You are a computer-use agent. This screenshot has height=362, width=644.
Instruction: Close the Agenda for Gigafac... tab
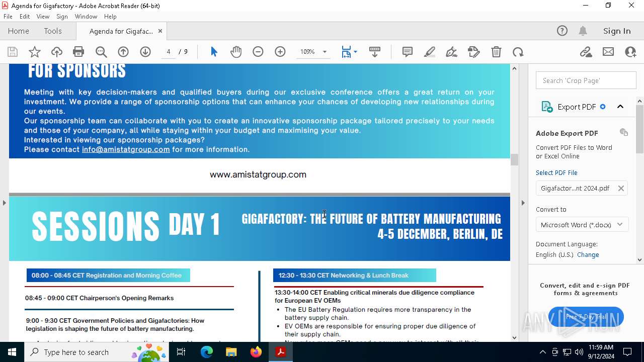tap(160, 31)
